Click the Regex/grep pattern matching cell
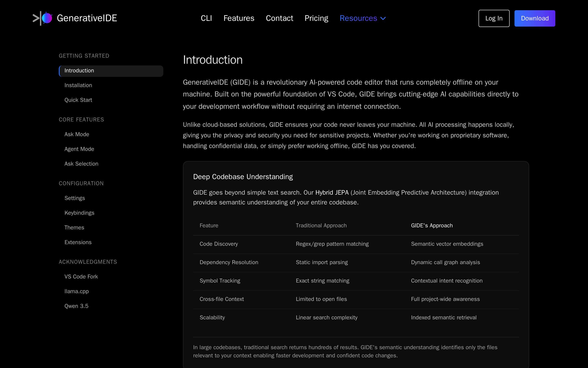Image resolution: width=588 pixels, height=368 pixels. pos(332,244)
